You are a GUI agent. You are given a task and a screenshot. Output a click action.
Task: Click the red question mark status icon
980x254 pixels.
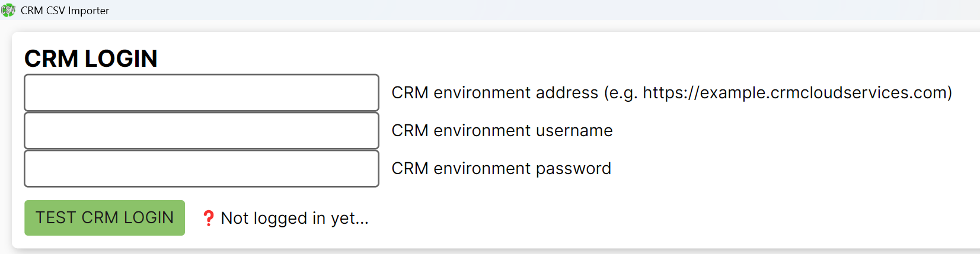coord(208,218)
